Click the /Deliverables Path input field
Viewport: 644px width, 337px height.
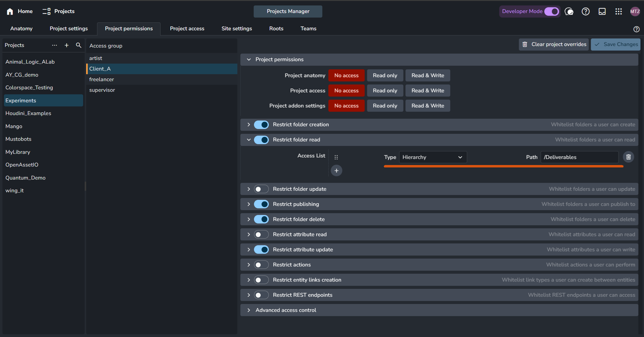[x=579, y=157]
